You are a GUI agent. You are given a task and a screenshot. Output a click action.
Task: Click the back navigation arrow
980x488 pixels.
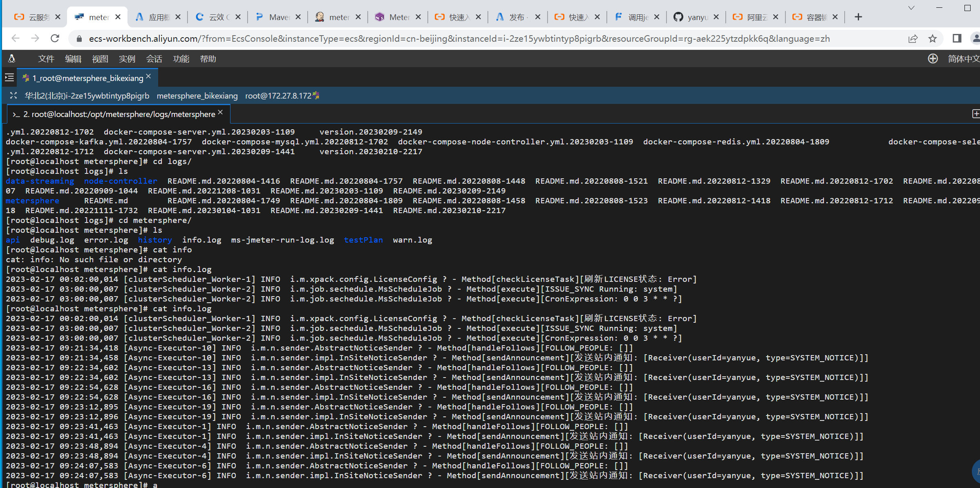tap(15, 38)
